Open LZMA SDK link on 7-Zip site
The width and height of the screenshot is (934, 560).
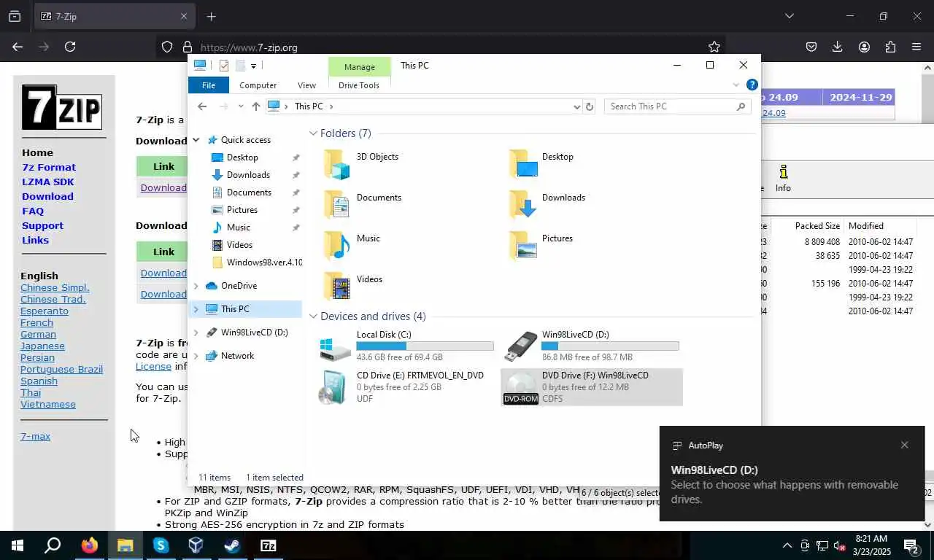pyautogui.click(x=48, y=182)
